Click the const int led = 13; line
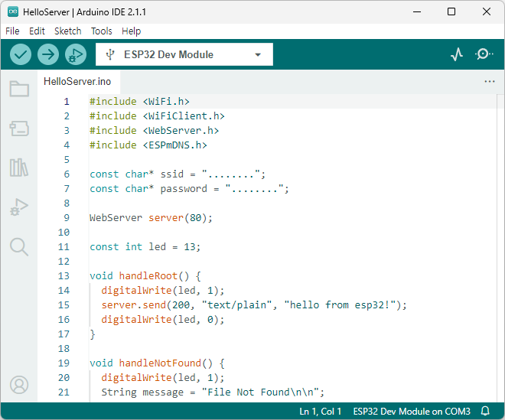Image resolution: width=505 pixels, height=420 pixels. point(145,247)
